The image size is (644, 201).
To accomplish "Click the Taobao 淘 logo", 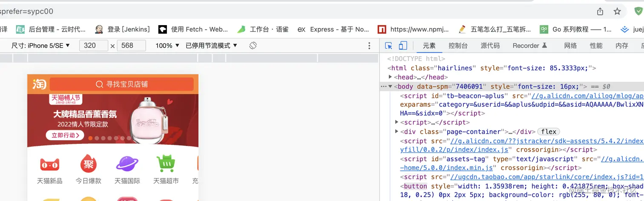I will (x=39, y=84).
